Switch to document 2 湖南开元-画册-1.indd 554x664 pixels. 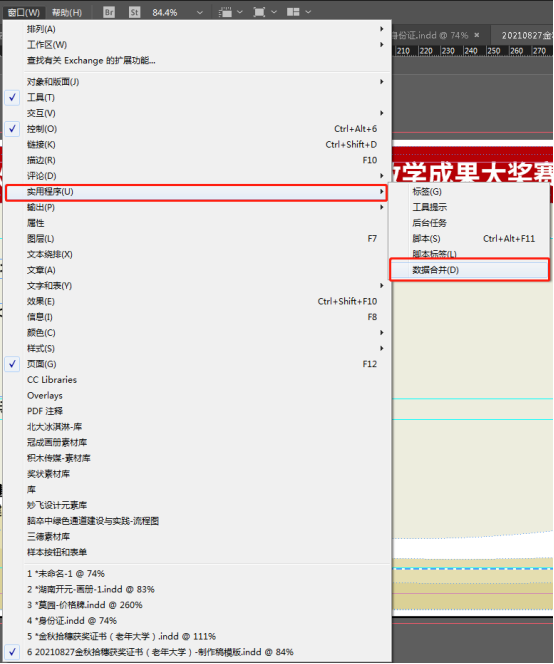click(x=197, y=589)
